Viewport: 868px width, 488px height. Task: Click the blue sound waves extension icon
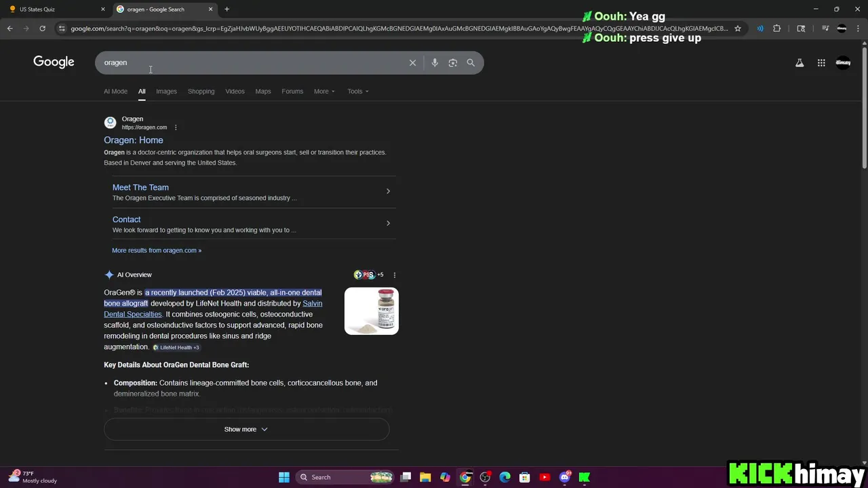pyautogui.click(x=759, y=28)
